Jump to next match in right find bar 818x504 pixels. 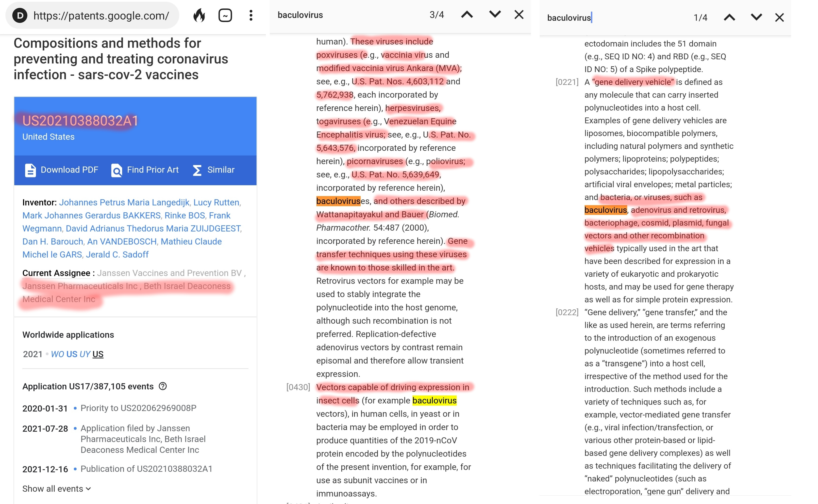[756, 17]
